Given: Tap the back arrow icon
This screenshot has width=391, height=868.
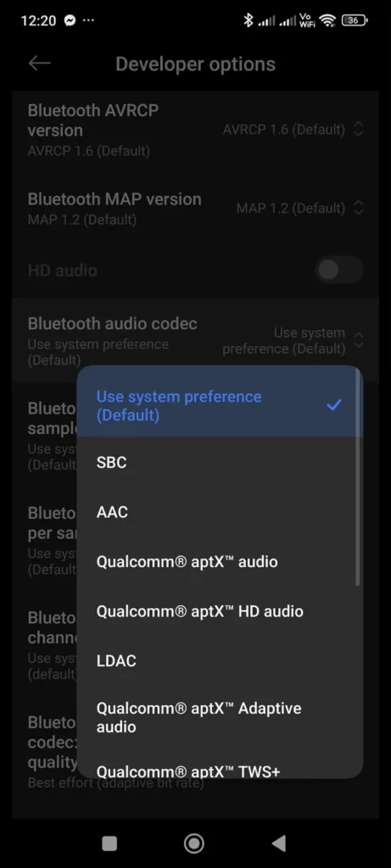Looking at the screenshot, I should 39,63.
